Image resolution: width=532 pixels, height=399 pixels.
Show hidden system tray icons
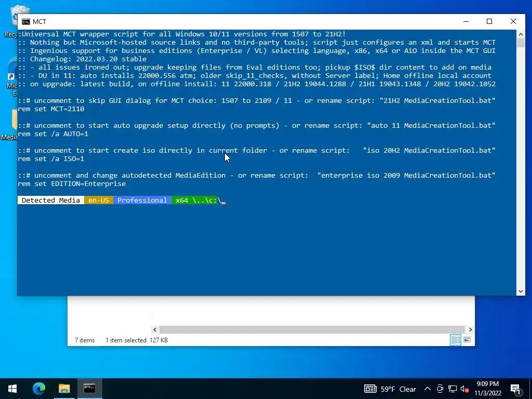click(428, 389)
